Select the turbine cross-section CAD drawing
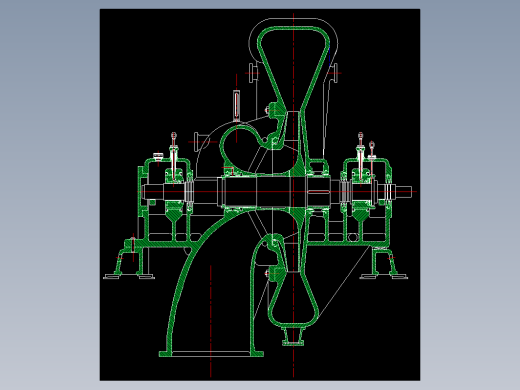Screen dimensions: 520x390 pos(260,195)
